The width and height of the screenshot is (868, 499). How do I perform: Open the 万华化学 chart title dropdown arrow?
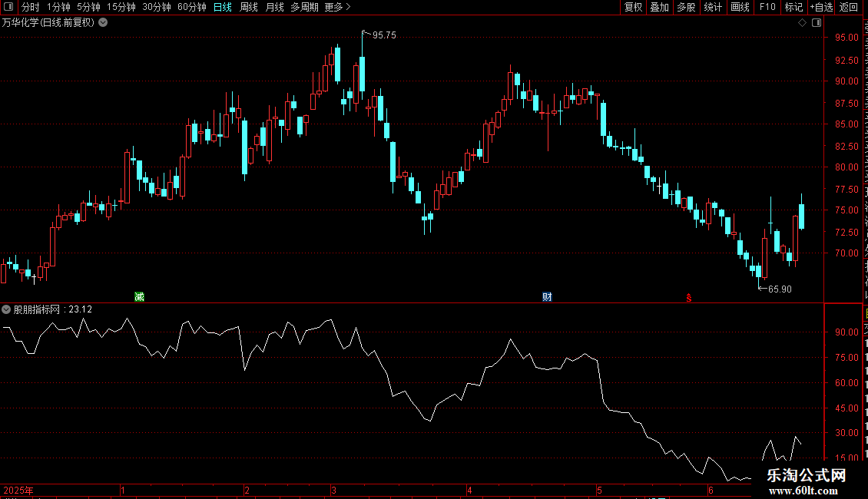pyautogui.click(x=103, y=23)
